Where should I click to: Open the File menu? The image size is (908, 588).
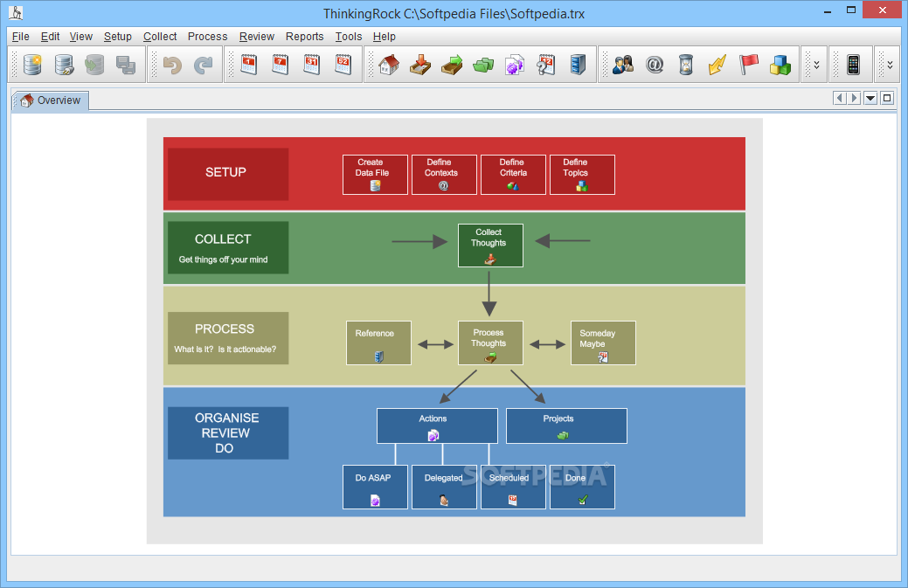point(20,37)
